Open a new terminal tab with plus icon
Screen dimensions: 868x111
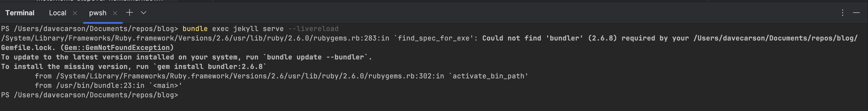129,13
